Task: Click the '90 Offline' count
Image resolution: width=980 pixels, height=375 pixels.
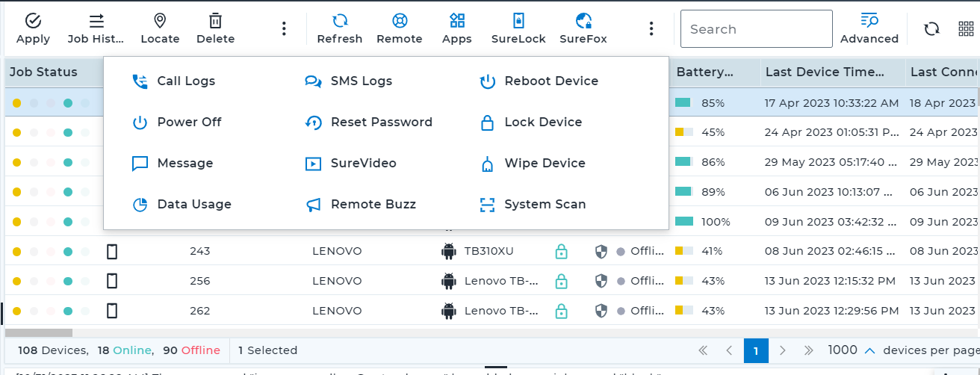Action: (x=191, y=350)
